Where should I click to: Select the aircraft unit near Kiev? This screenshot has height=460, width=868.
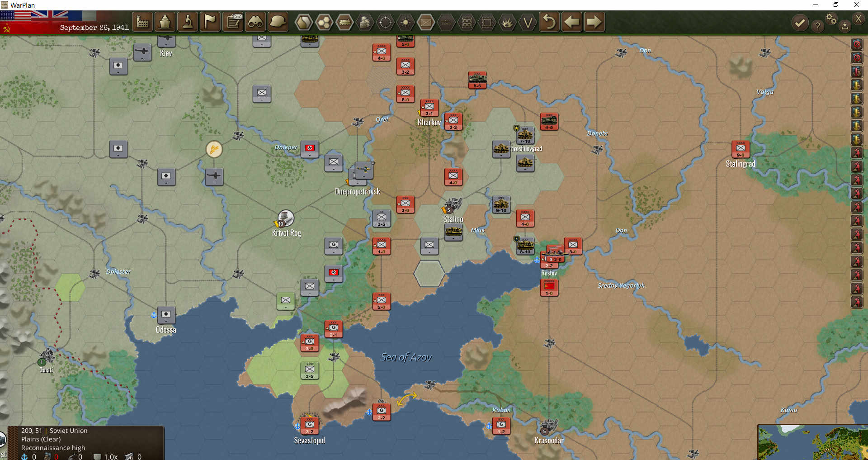[142, 52]
